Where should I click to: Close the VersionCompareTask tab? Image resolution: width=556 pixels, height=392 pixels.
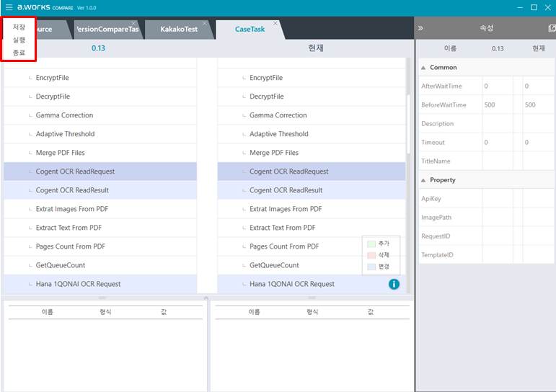pos(133,23)
